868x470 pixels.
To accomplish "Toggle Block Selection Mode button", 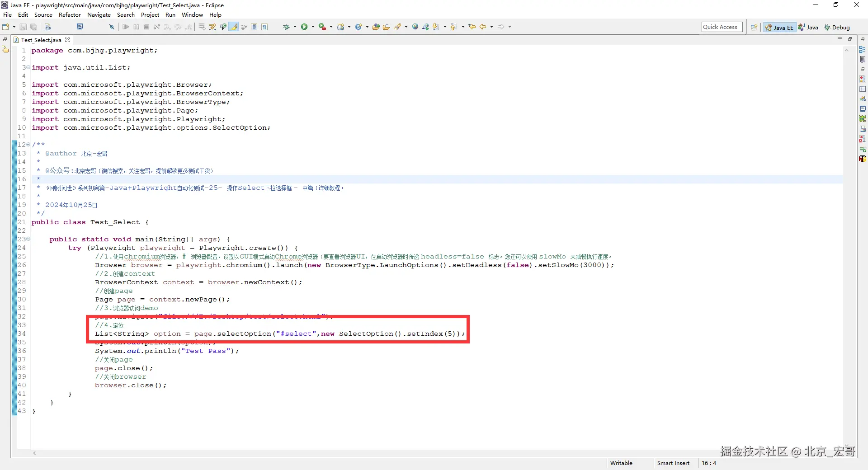I will [x=254, y=27].
